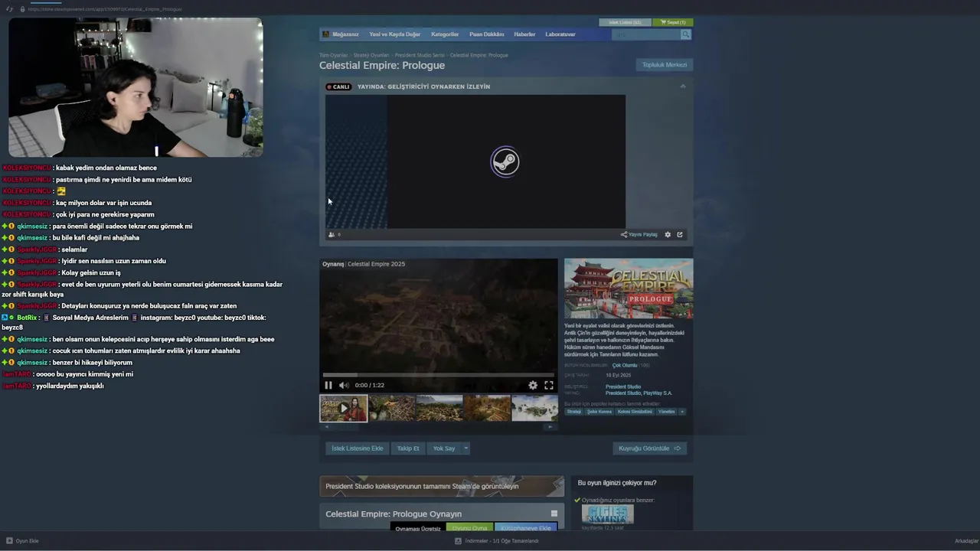Open the President Studio developer link
This screenshot has width=980, height=551.
coord(623,387)
